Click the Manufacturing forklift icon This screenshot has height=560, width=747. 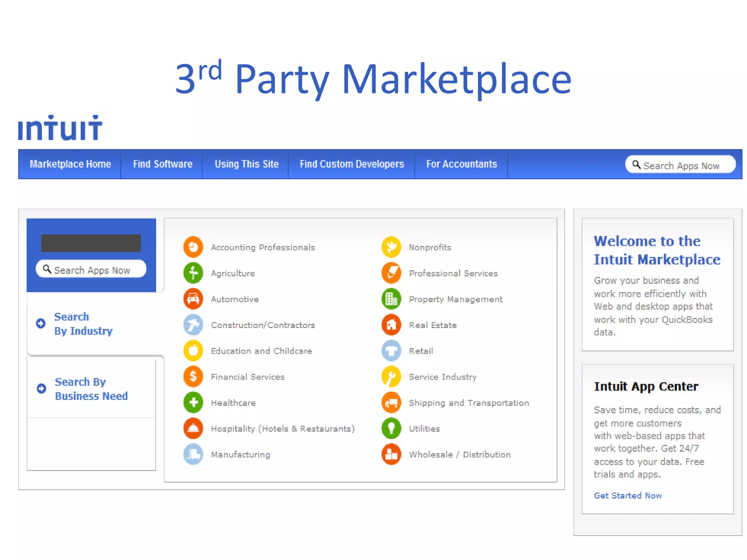(193, 454)
